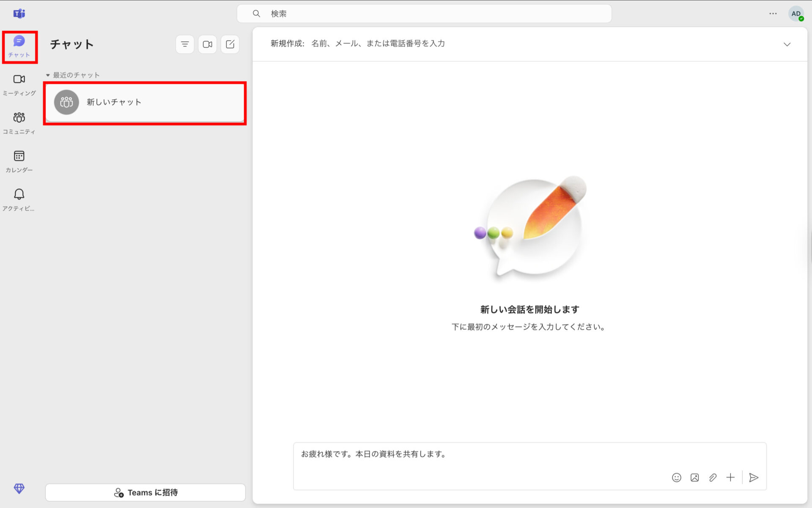The width and height of the screenshot is (812, 508).
Task: Open the AD profile account menu
Action: click(x=797, y=13)
